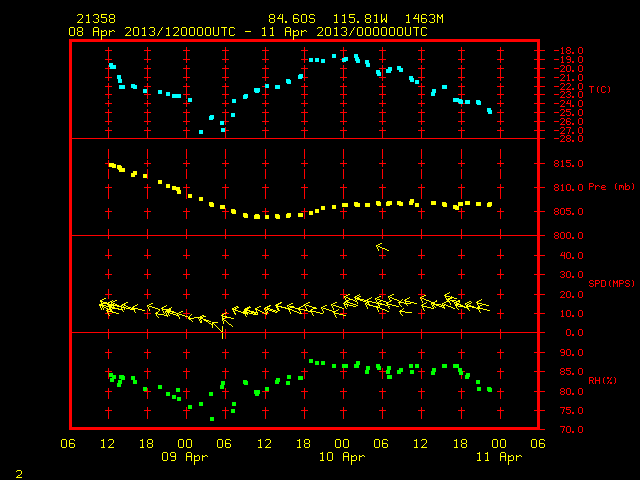
Task: Click the downward wind barb near 0.0 line
Action: pyautogui.click(x=222, y=331)
